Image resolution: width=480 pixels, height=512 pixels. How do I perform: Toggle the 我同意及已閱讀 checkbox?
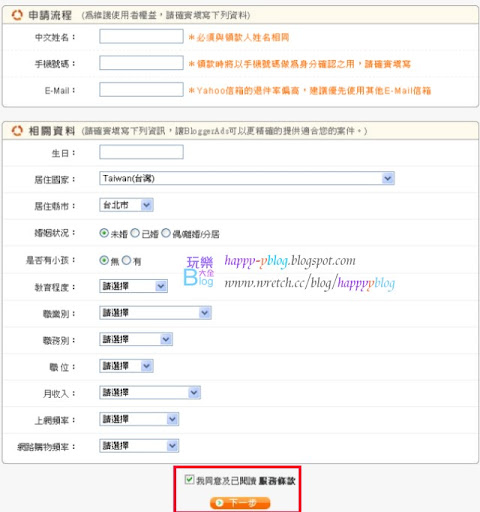tap(189, 480)
